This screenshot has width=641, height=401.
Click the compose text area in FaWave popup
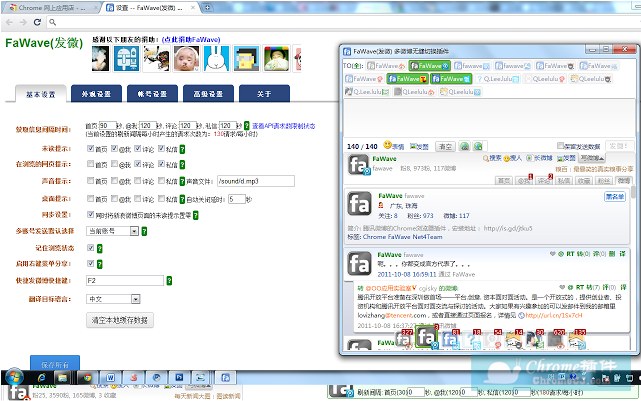[x=489, y=118]
